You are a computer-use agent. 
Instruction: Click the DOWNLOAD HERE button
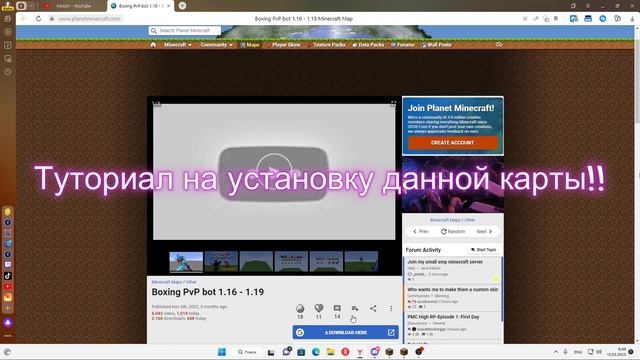pyautogui.click(x=346, y=332)
